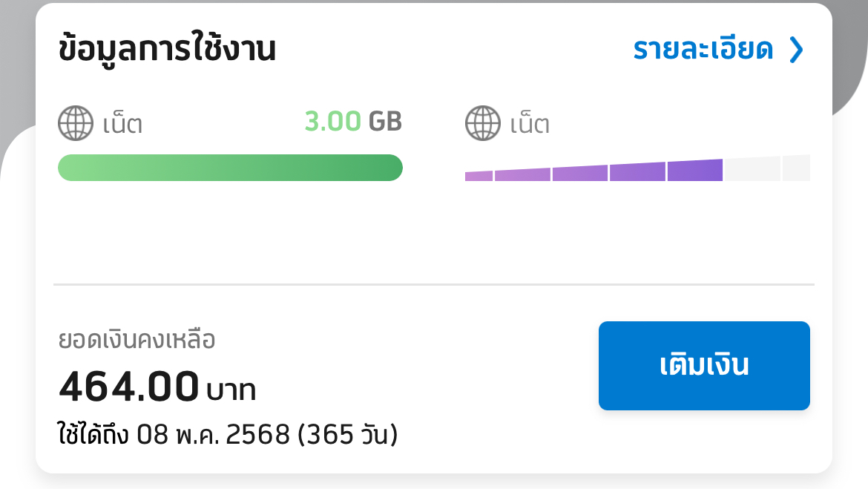868x489 pixels.
Task: Click the green data usage progress bar
Action: pyautogui.click(x=230, y=168)
